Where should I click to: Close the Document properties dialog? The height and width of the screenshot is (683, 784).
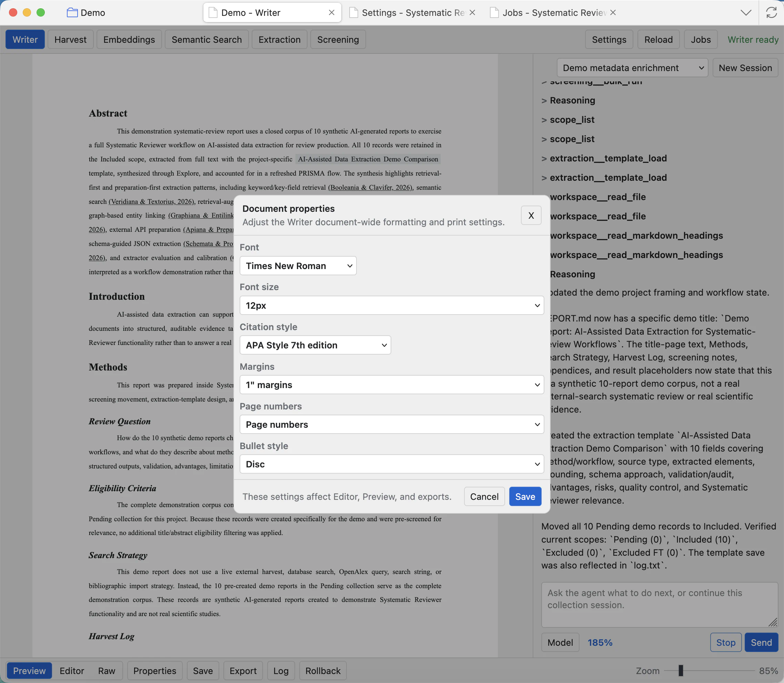531,215
